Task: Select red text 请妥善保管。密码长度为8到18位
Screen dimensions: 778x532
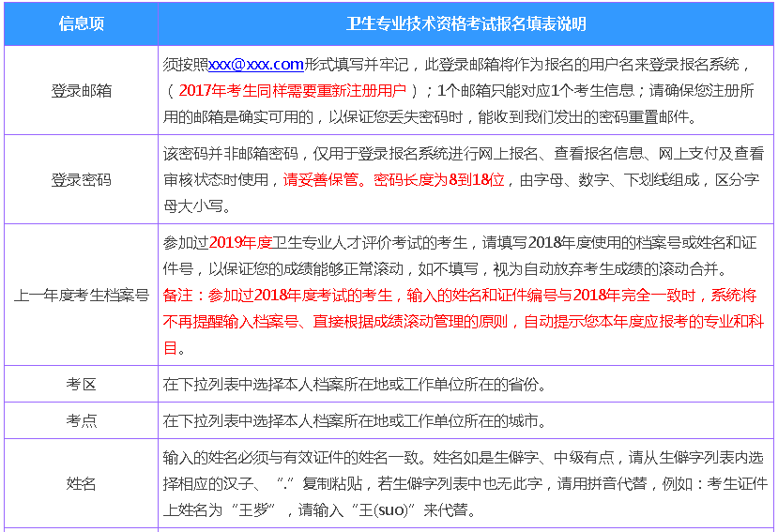Action: tap(394, 179)
